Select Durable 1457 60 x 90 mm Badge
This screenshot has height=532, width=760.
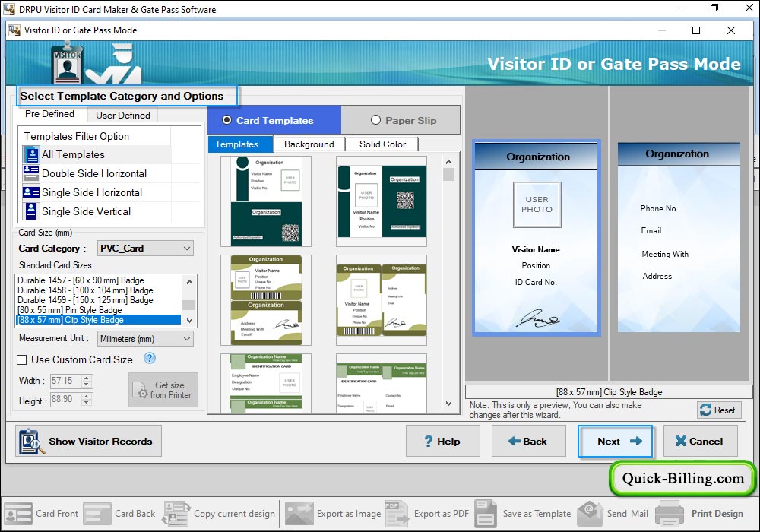tap(98, 280)
